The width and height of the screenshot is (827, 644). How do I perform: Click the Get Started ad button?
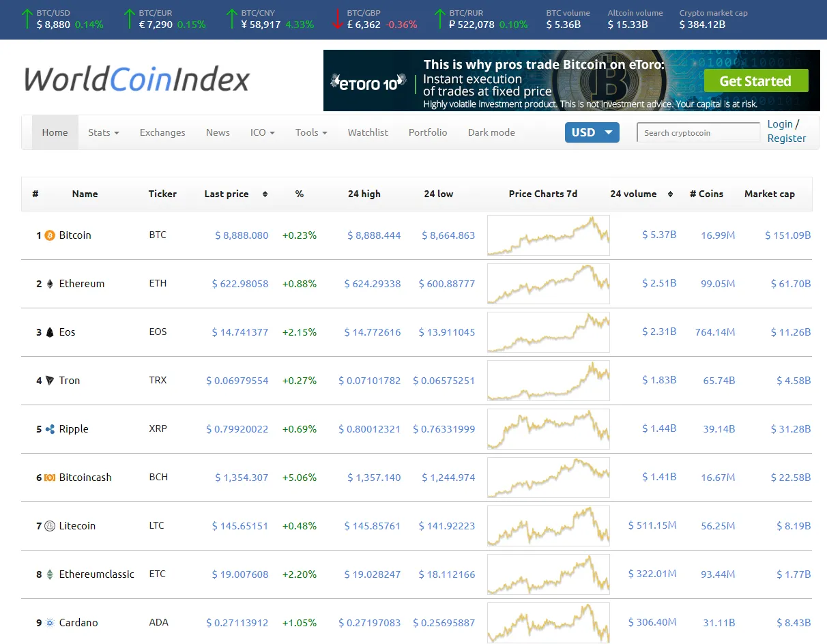(x=756, y=81)
